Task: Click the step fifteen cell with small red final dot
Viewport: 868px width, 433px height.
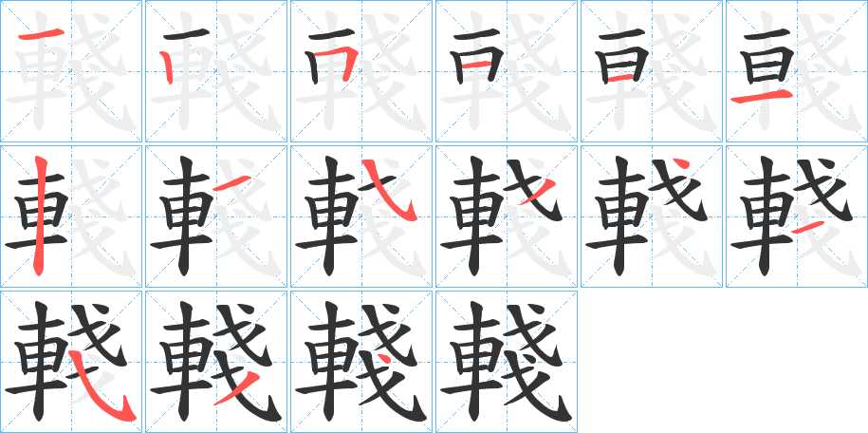Action: coord(361,362)
